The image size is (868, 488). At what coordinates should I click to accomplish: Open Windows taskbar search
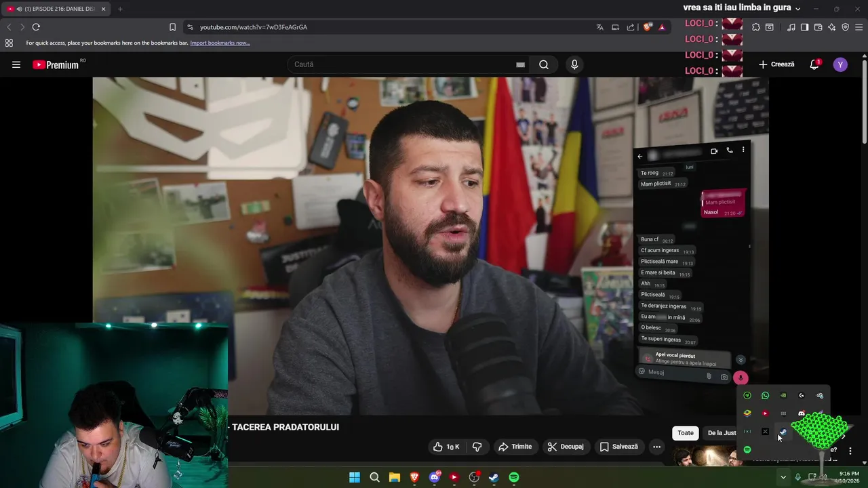[374, 477]
